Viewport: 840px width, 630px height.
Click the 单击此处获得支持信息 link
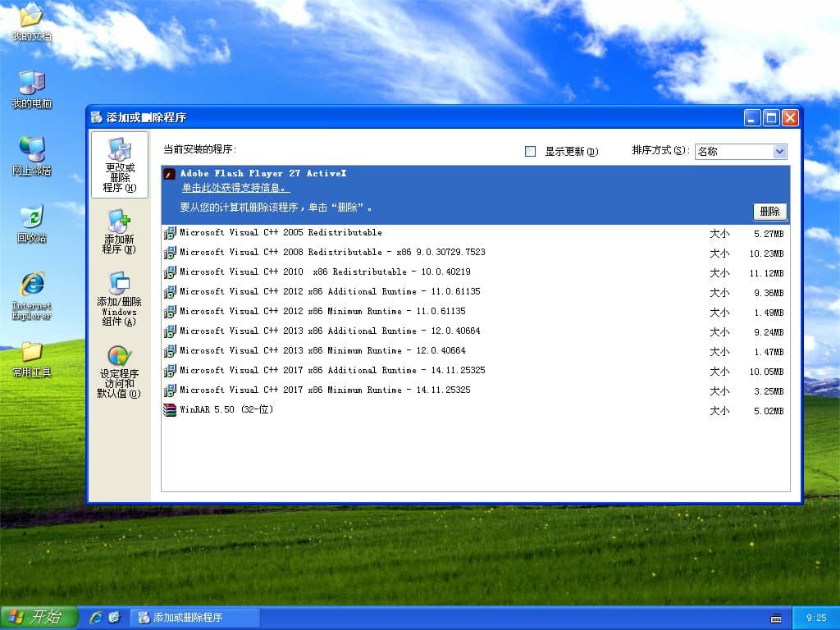pyautogui.click(x=235, y=189)
